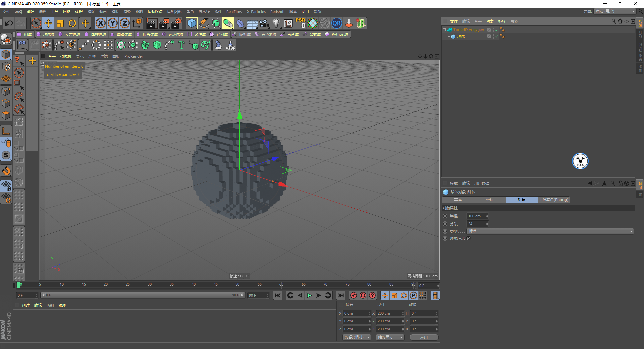Click the timeline range preview slider bar
This screenshot has width=644, height=349.
point(143,295)
